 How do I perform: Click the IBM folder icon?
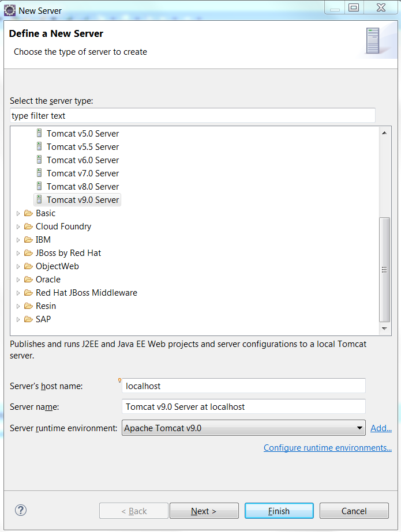(28, 240)
